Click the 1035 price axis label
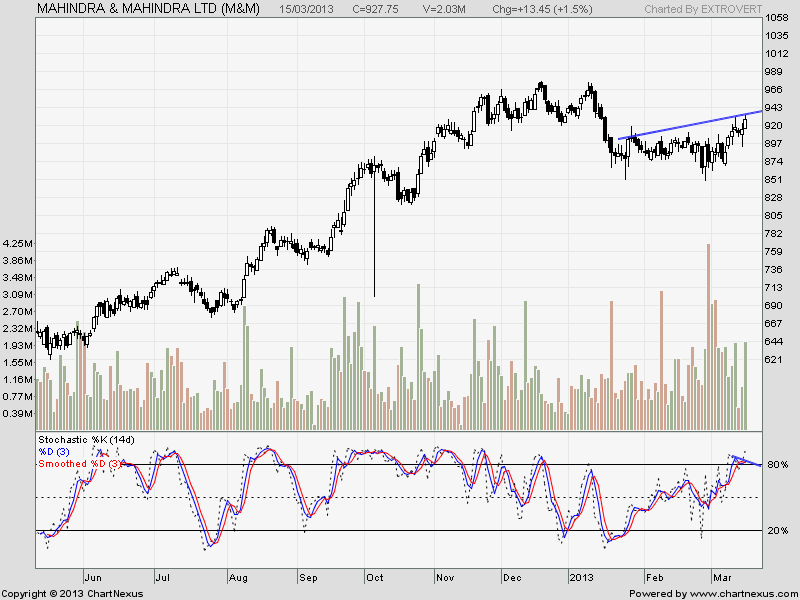 (777, 36)
